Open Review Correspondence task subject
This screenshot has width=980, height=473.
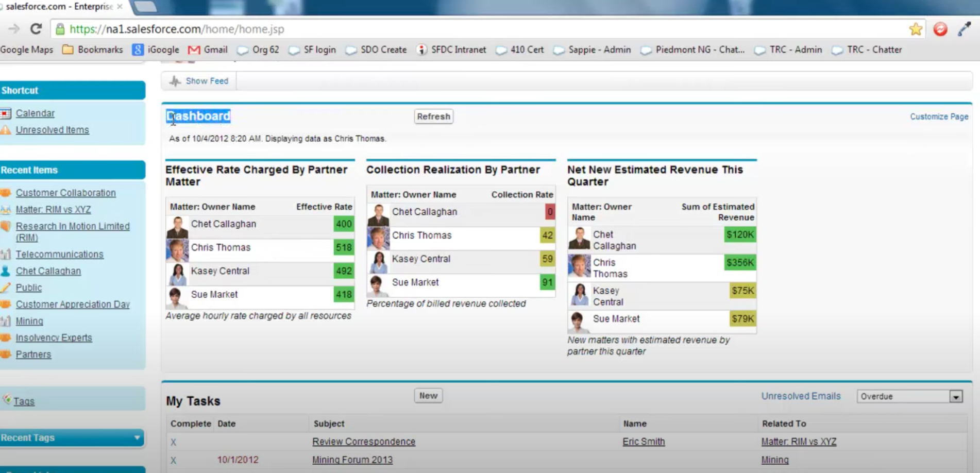pos(364,442)
